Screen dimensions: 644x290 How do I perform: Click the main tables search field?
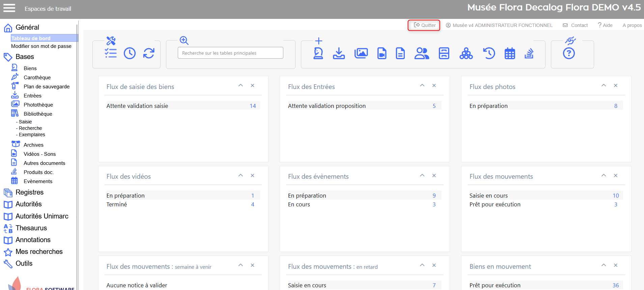click(x=230, y=53)
